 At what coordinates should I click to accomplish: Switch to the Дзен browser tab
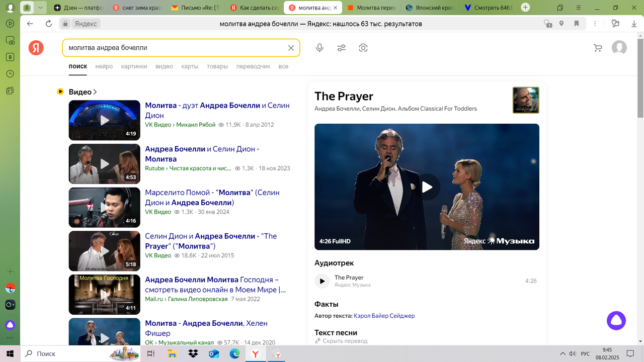pyautogui.click(x=78, y=8)
